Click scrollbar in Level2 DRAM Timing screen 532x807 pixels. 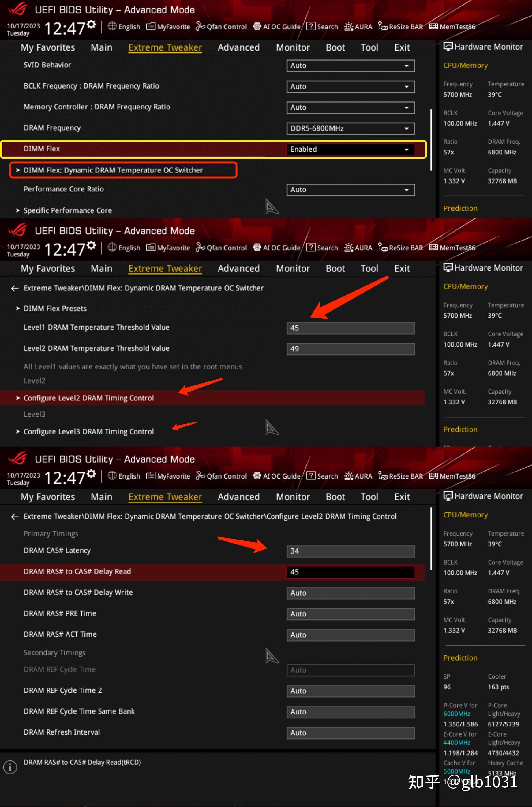[x=431, y=539]
